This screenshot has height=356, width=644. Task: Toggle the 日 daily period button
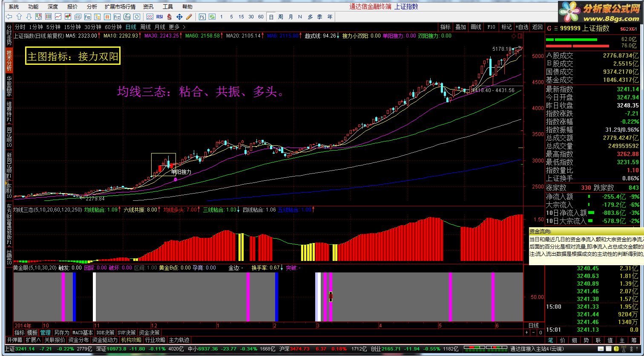click(x=271, y=17)
